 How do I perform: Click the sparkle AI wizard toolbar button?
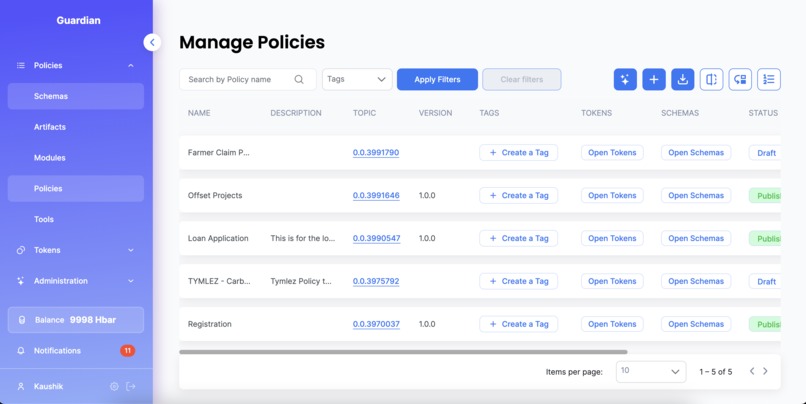point(625,80)
